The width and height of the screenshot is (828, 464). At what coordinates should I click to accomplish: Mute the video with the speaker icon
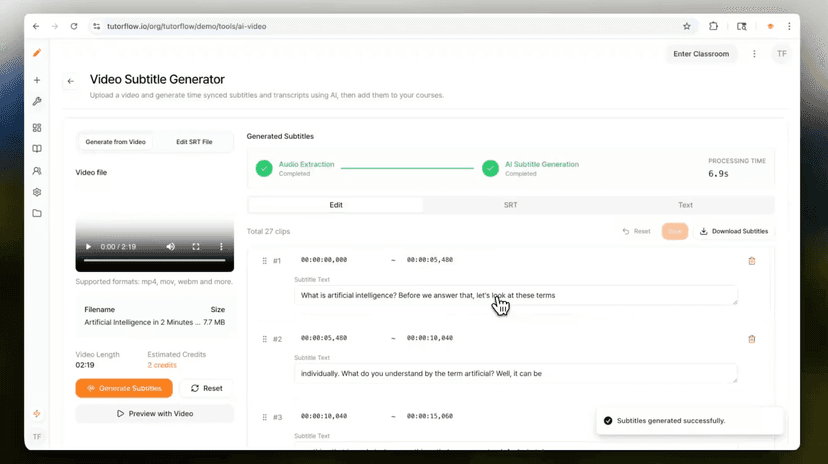pyautogui.click(x=171, y=247)
